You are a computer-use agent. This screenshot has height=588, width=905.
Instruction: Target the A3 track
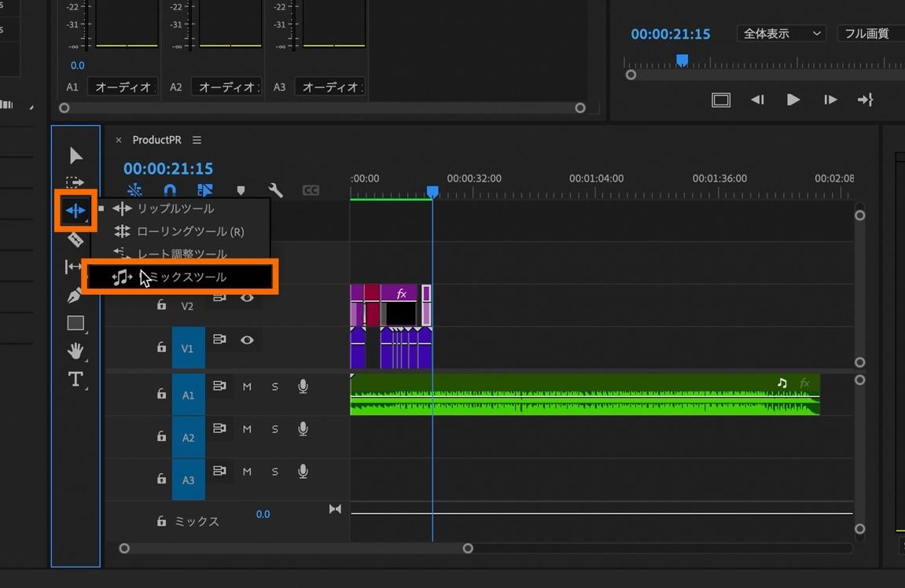pyautogui.click(x=188, y=480)
